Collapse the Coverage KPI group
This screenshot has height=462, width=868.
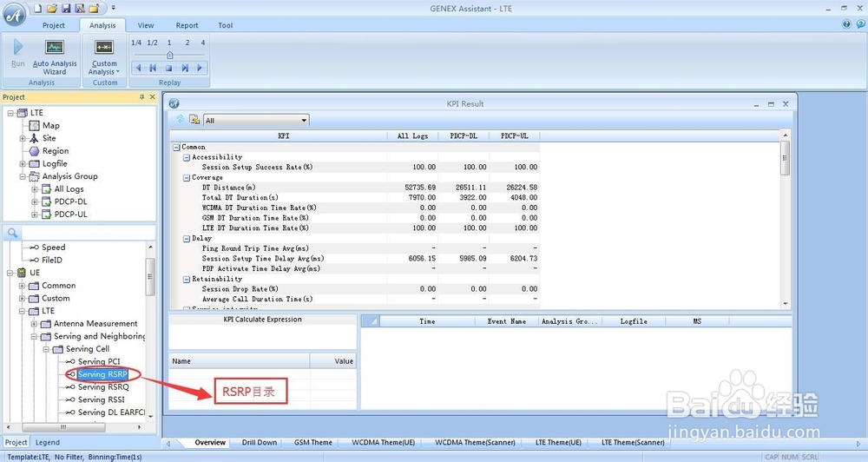(187, 178)
